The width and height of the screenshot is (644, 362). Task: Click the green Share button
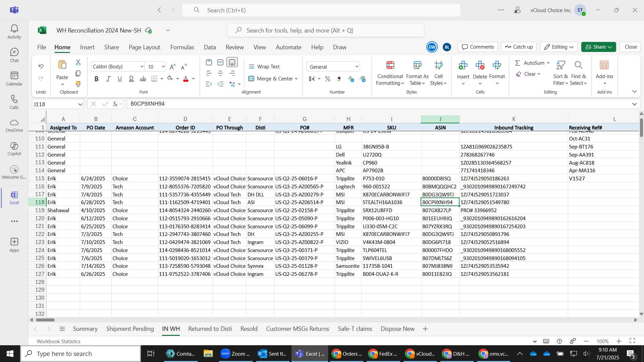click(x=599, y=47)
